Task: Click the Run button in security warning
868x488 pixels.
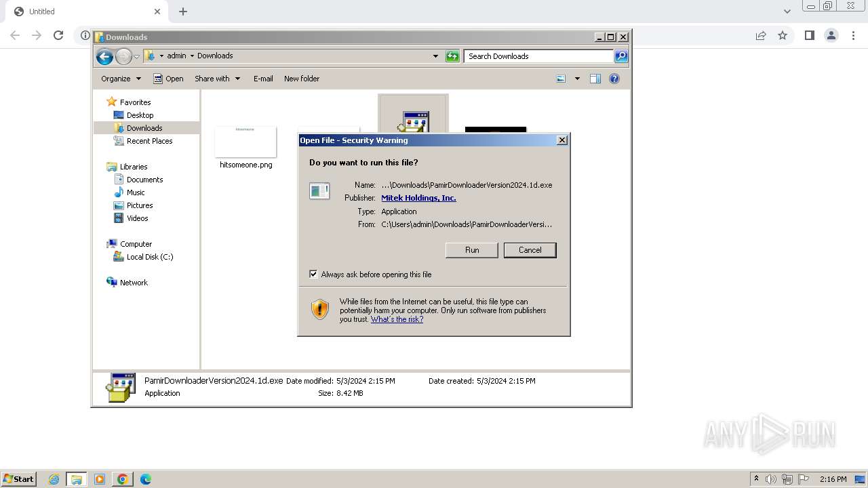Action: point(472,250)
